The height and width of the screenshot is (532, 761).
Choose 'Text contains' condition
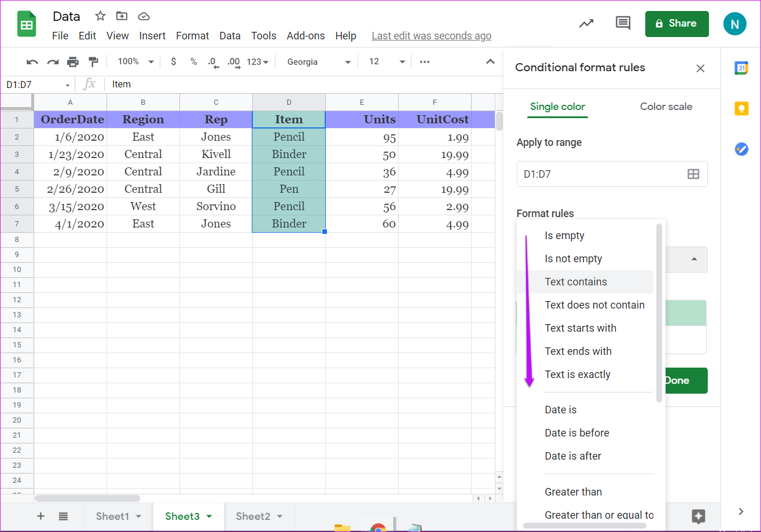pyautogui.click(x=585, y=282)
